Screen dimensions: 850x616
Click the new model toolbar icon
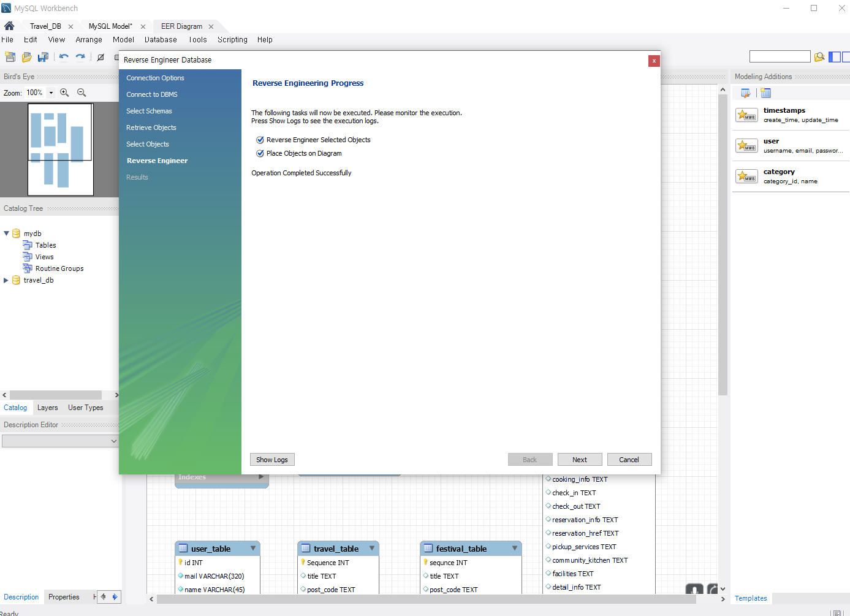coord(10,57)
